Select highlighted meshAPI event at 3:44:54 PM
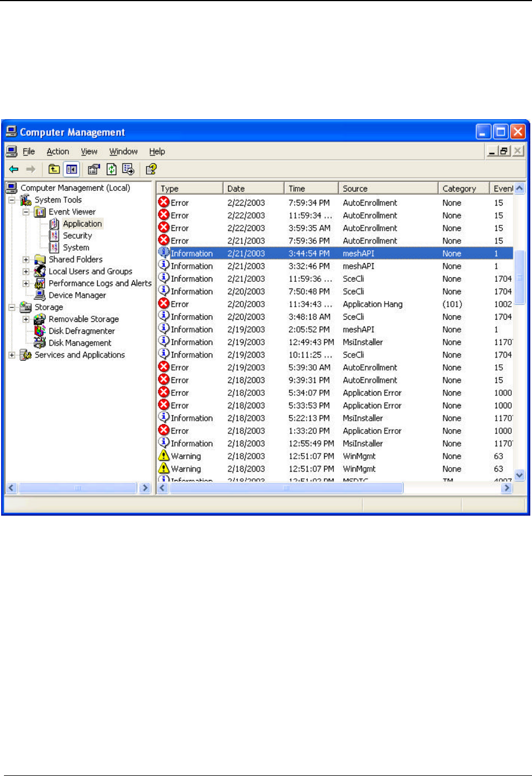Viewport: 532px width, 776px height. coord(335,253)
